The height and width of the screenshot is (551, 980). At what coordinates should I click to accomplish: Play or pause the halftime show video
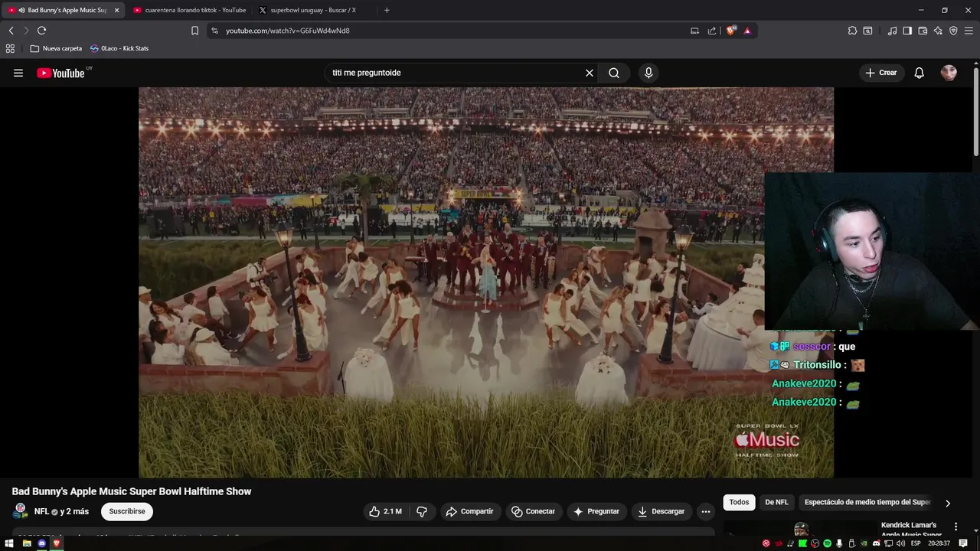coord(486,282)
